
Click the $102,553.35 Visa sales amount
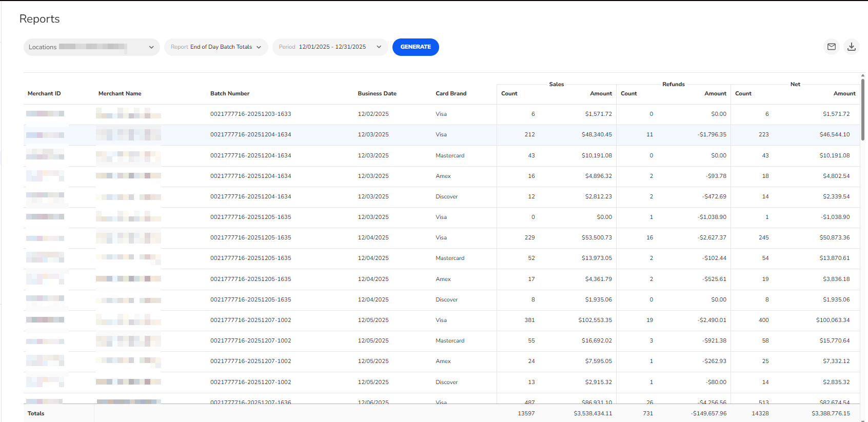(x=595, y=320)
